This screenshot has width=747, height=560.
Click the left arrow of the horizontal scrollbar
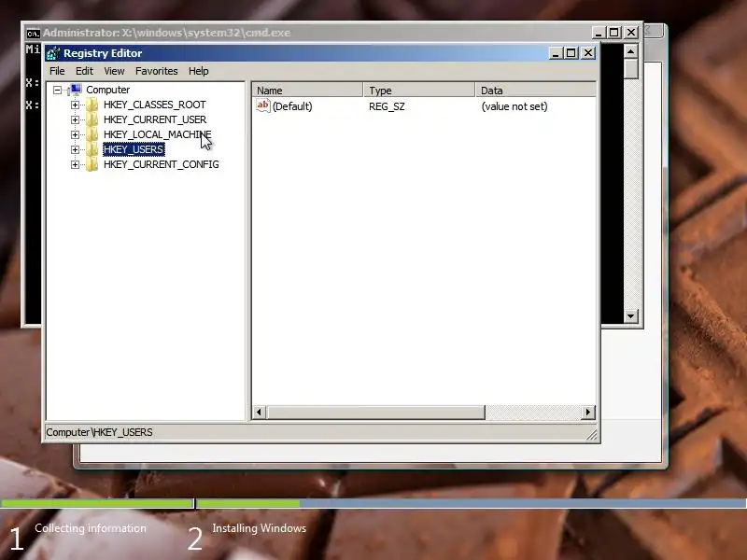260,412
